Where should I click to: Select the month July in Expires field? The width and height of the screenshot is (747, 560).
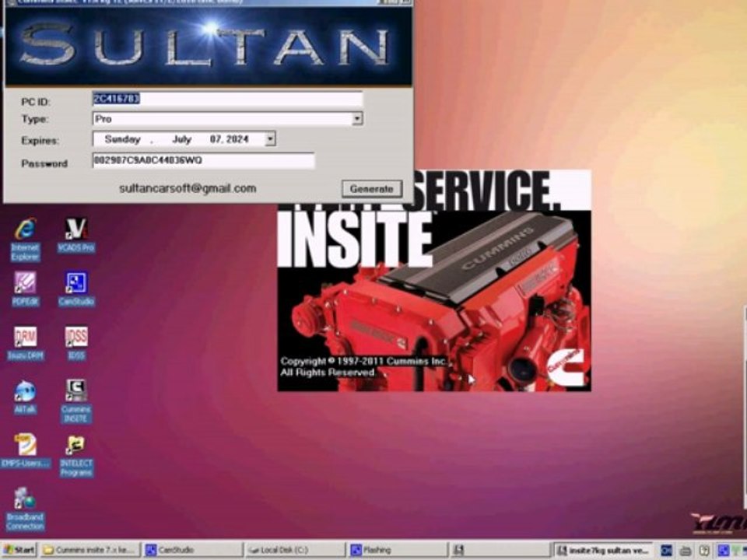tap(181, 139)
